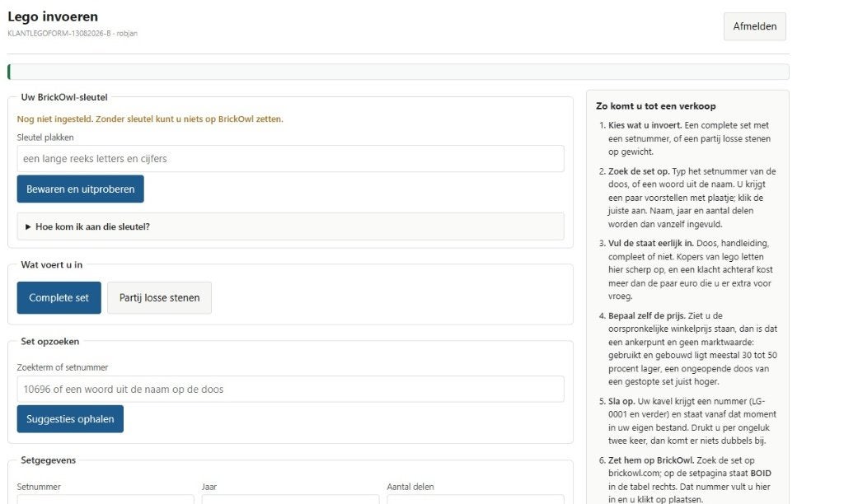This screenshot has width=844, height=504.
Task: Click the Jaar input field
Action: (x=290, y=499)
